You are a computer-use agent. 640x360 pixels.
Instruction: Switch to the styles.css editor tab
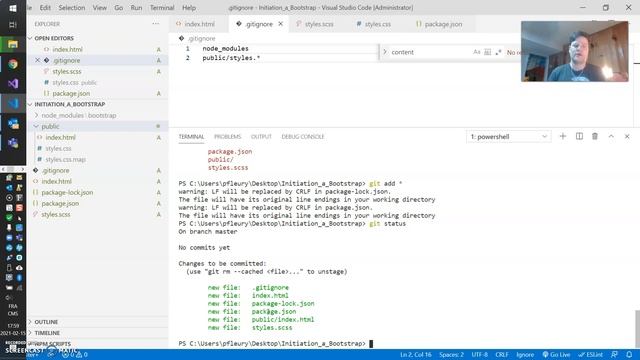378,24
